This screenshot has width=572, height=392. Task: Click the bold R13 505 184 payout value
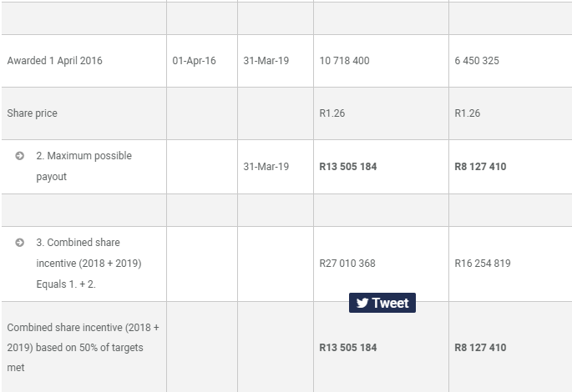(x=347, y=167)
